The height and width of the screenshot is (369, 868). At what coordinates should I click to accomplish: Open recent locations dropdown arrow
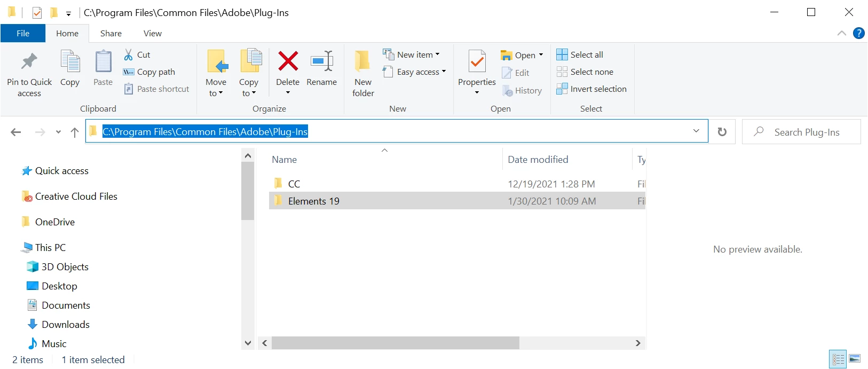58,132
